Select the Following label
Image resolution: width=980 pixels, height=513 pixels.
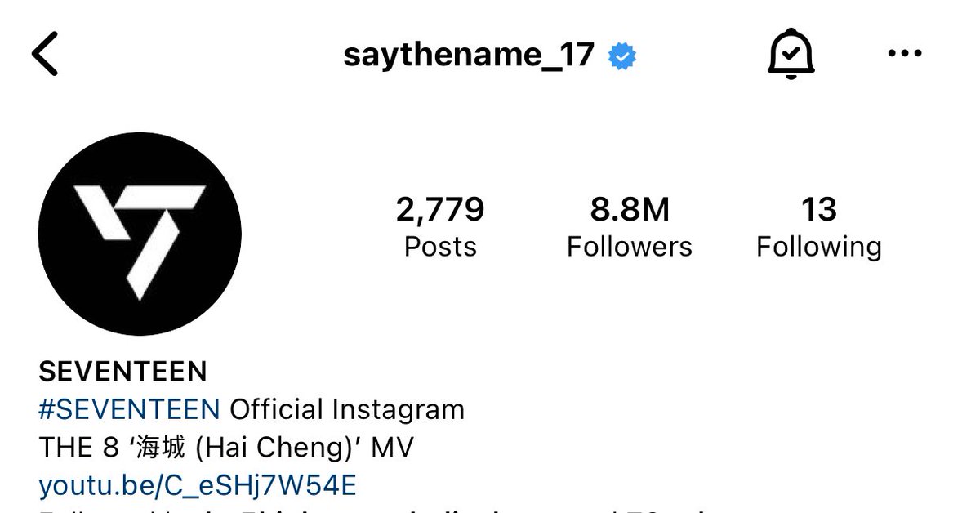pyautogui.click(x=819, y=248)
